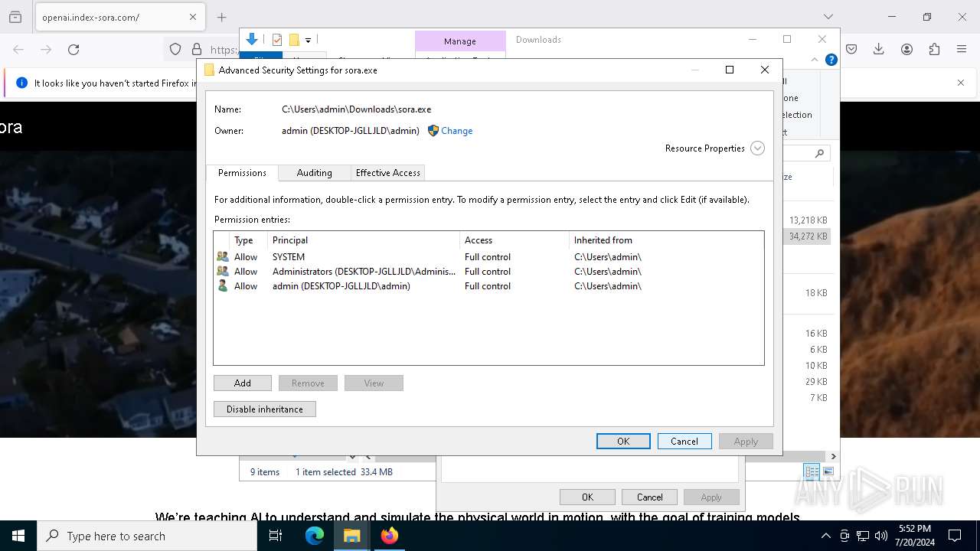980x551 pixels.
Task: Select the admin (DESKTOP-JGLLJLD\admin) permission entry
Action: tap(488, 286)
